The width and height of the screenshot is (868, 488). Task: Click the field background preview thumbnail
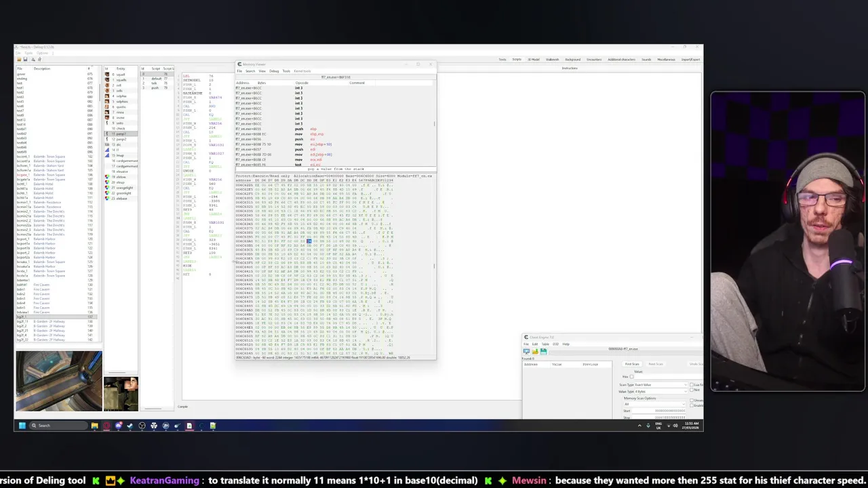pyautogui.click(x=59, y=381)
